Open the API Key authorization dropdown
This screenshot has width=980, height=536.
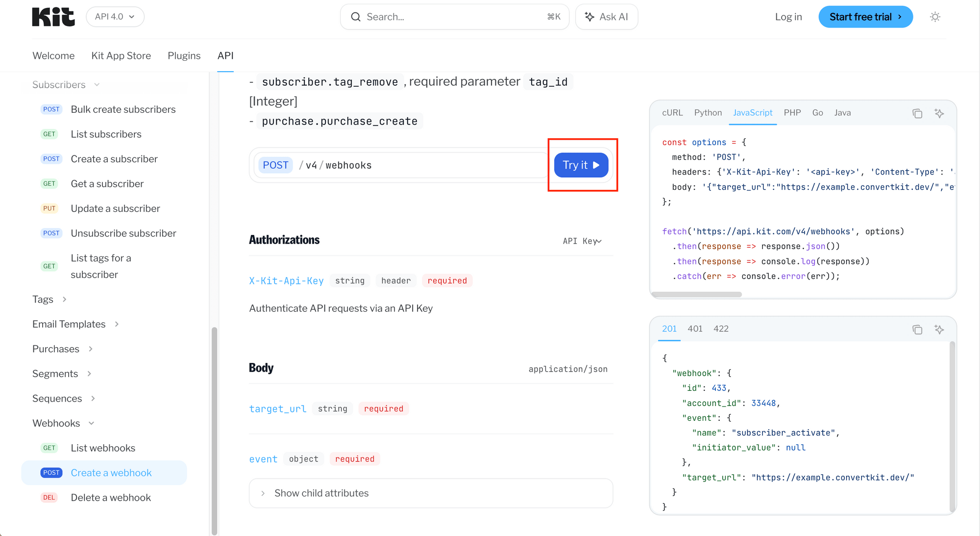582,241
